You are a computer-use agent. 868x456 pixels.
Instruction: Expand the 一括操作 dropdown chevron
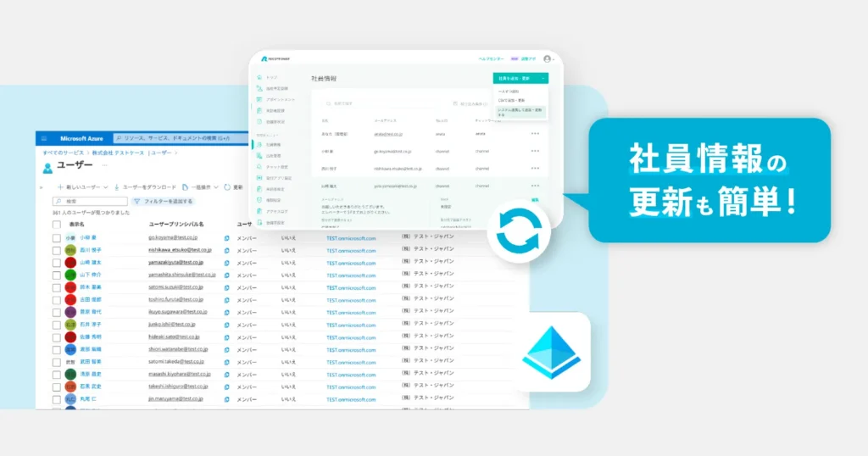coord(216,187)
